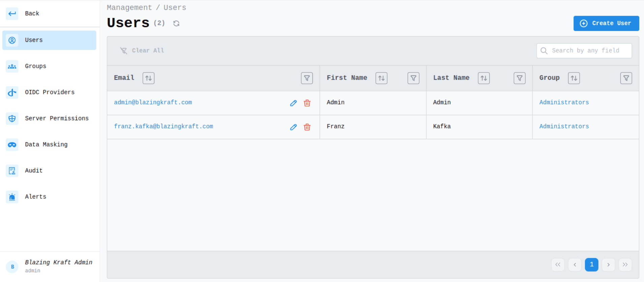Click trash icon for franz.kafka user
The width and height of the screenshot is (644, 282).
pyautogui.click(x=307, y=127)
